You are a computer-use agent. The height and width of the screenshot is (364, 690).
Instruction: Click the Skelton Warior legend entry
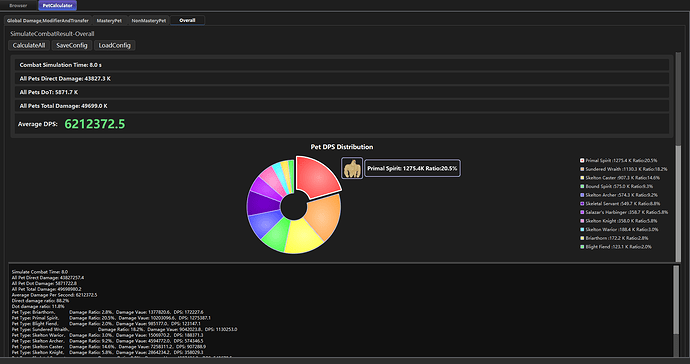[x=619, y=229]
